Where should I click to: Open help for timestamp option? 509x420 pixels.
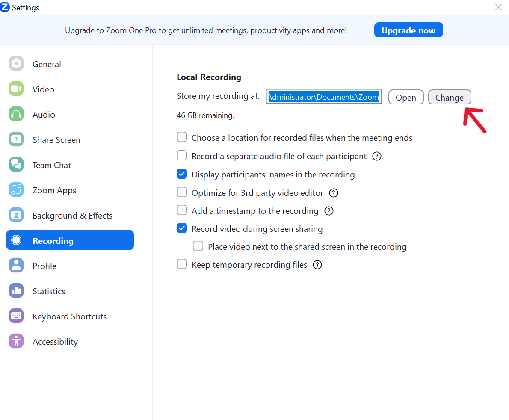(x=329, y=211)
